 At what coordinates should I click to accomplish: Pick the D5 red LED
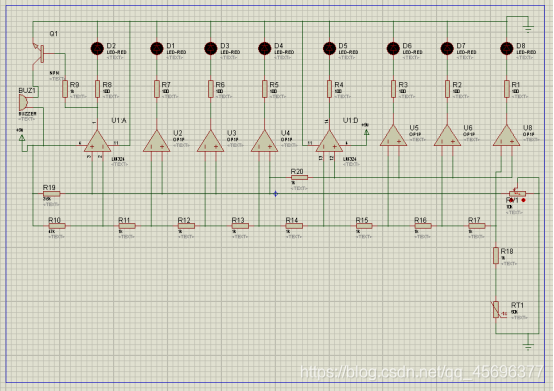[x=329, y=48]
